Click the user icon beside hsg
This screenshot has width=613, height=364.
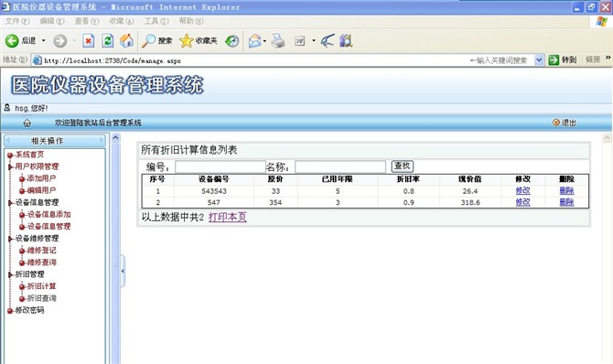click(x=6, y=107)
